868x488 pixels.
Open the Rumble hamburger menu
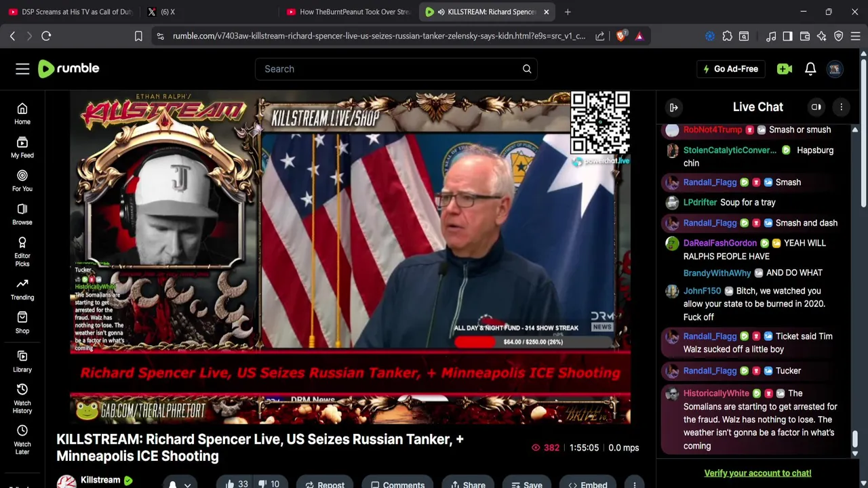pos(22,68)
